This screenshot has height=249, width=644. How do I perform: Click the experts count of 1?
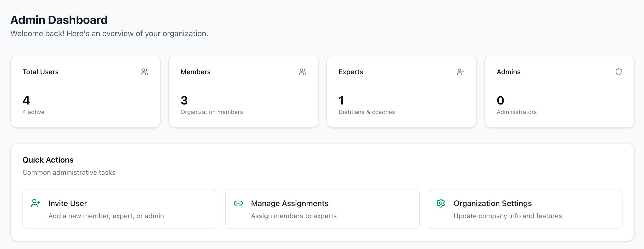coord(341,100)
